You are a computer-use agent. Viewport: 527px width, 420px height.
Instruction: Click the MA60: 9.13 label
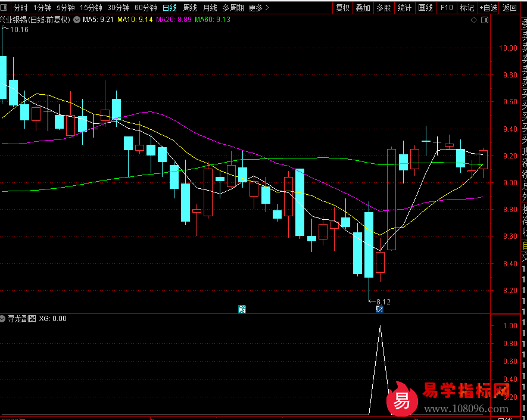[x=213, y=20]
